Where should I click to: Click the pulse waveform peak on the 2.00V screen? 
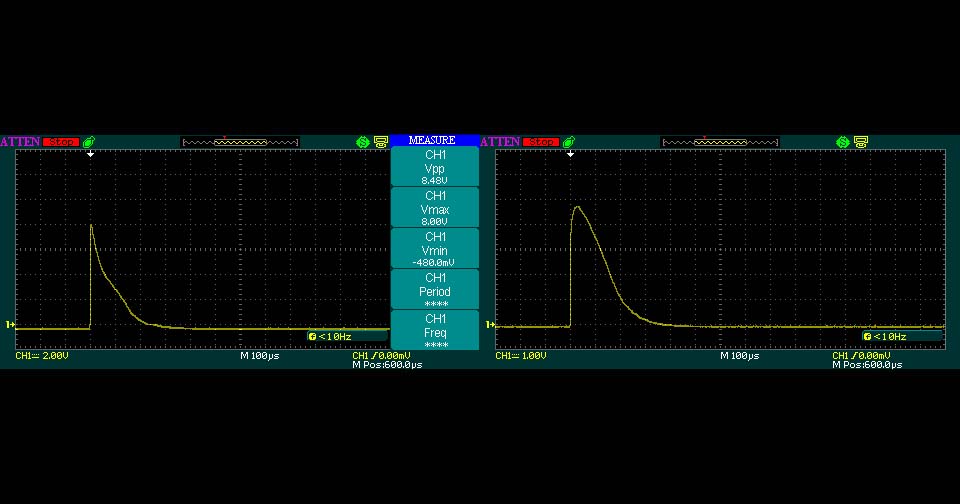(91, 225)
